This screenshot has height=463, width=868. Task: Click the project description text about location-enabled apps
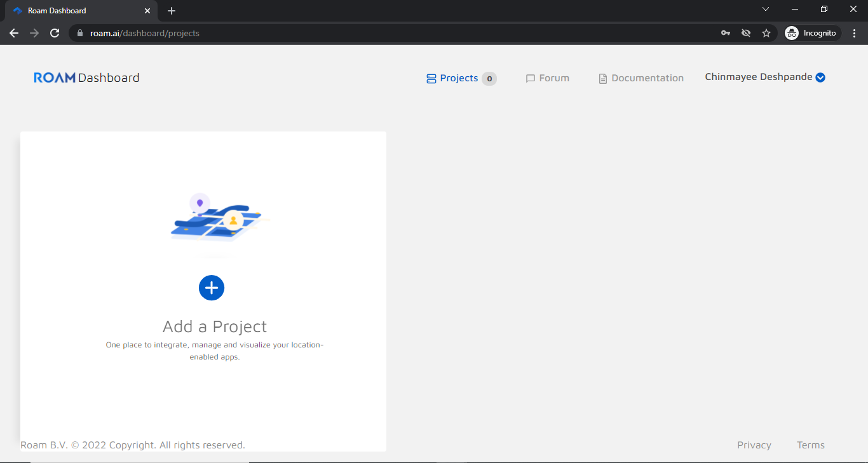pyautogui.click(x=215, y=351)
